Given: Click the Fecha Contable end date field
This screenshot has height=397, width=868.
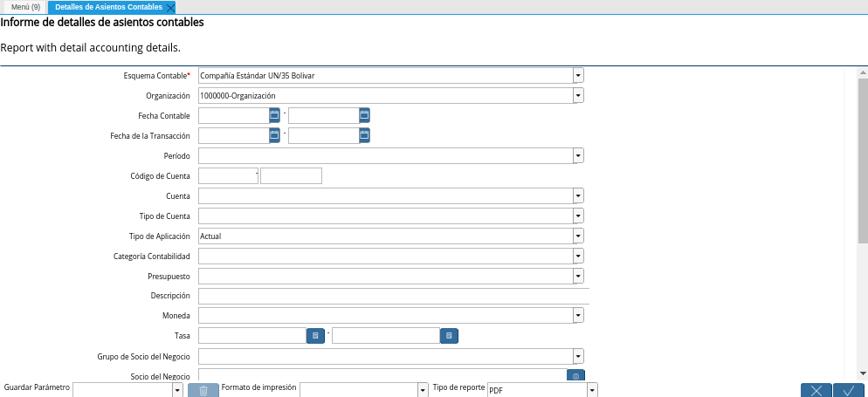Looking at the screenshot, I should [x=323, y=115].
